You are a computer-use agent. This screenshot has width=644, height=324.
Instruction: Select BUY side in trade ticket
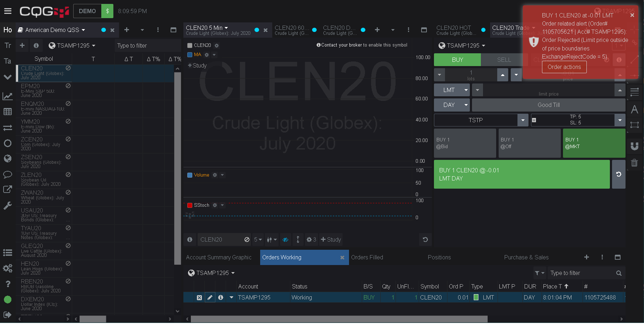pos(457,60)
